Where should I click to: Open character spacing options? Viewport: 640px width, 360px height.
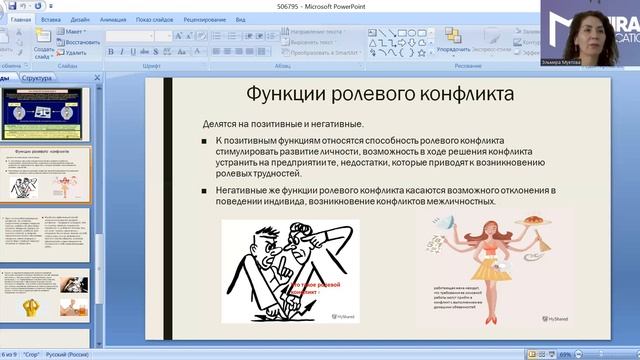tap(167, 51)
